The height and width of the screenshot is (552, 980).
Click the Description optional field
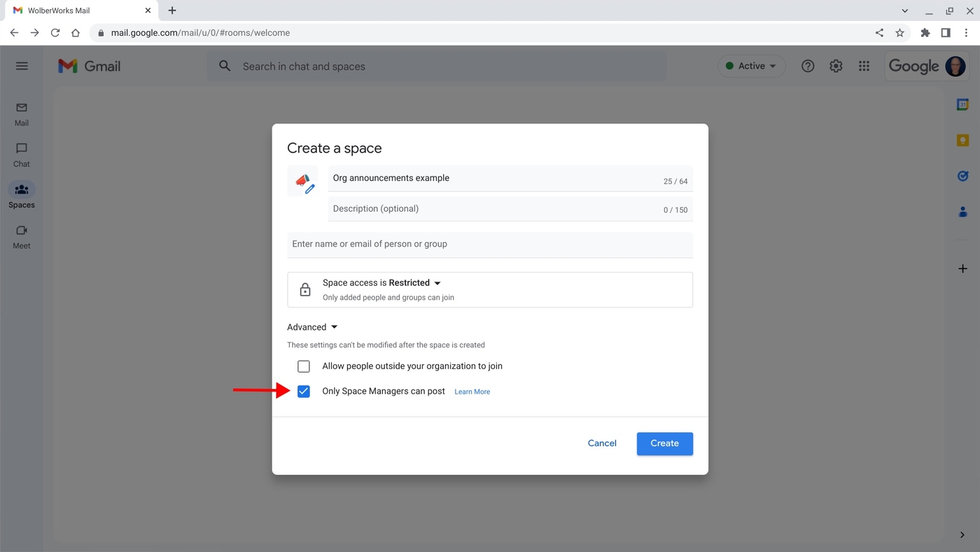tap(490, 209)
